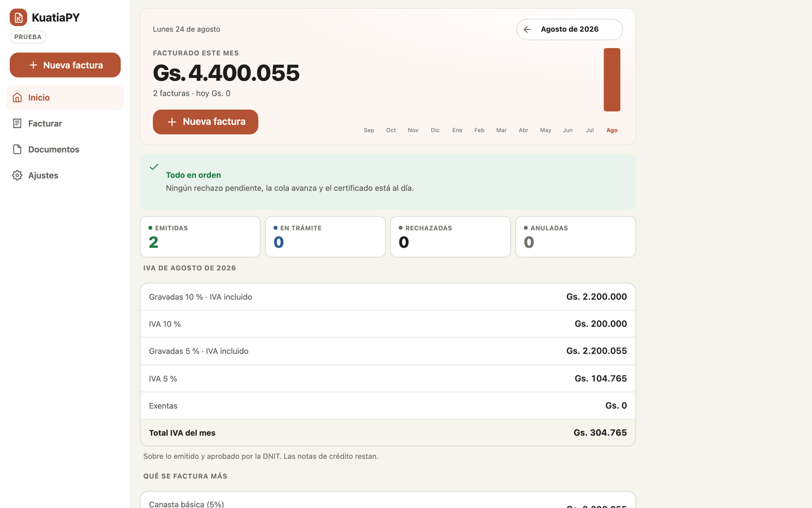
Task: Click the KuatiaPY logo icon
Action: coord(18,17)
